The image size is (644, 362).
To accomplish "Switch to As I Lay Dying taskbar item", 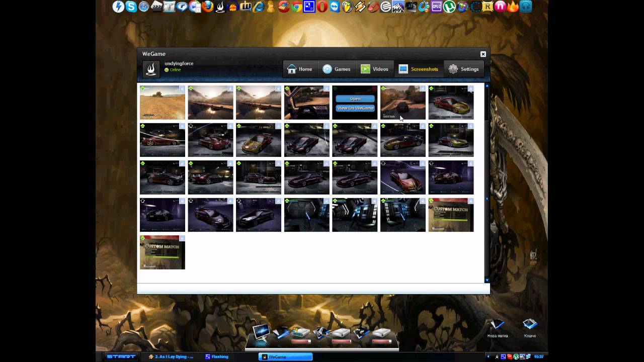I will click(x=171, y=357).
